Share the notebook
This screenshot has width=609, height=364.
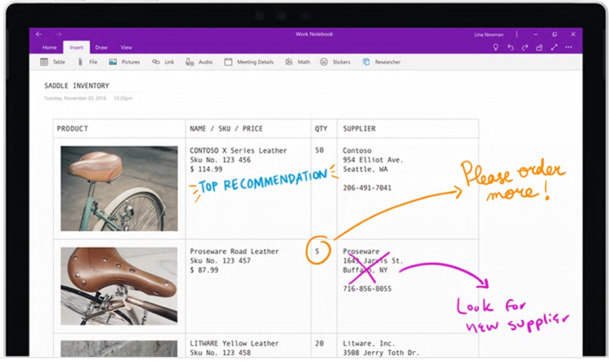click(540, 47)
